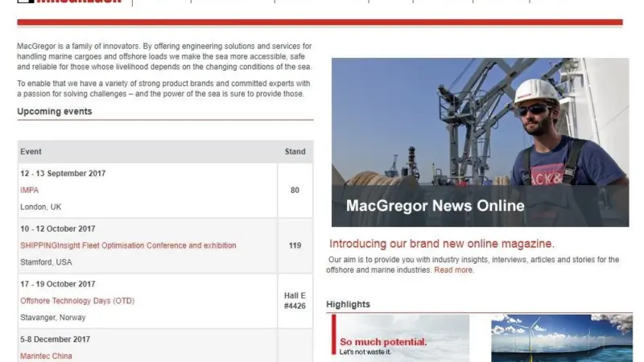Click stand number 80 cell
This screenshot has width=644, height=362.
point(295,190)
